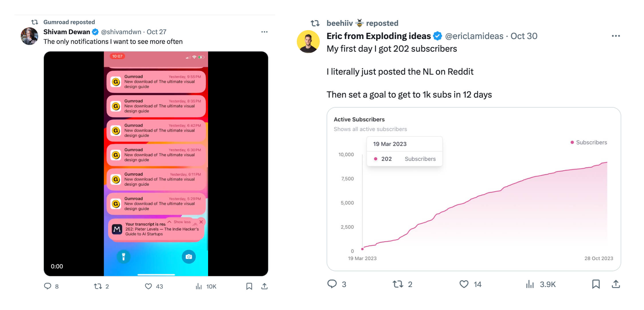Like Eric's 202 subscribers tweet
644x310 pixels.
(464, 284)
